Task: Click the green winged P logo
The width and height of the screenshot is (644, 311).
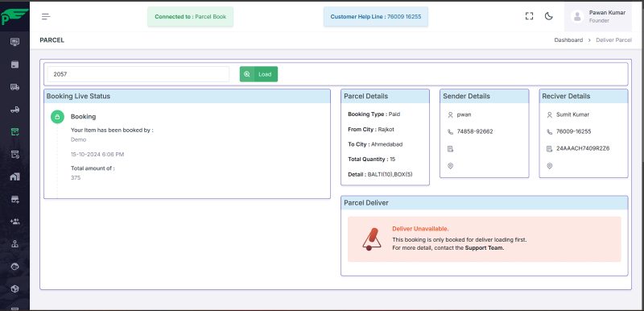Action: coord(14,16)
